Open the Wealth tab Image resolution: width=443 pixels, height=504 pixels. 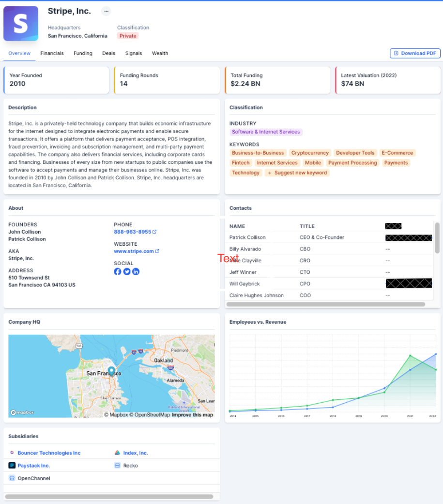coord(160,53)
